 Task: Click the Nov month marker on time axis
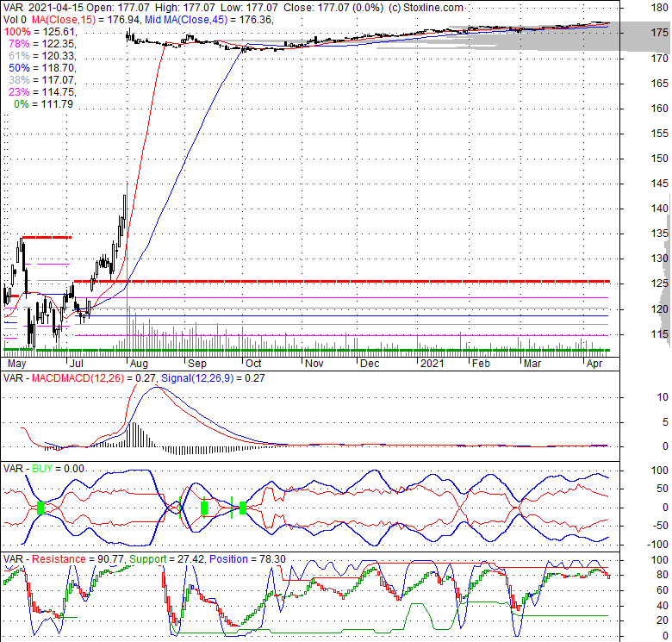(314, 364)
